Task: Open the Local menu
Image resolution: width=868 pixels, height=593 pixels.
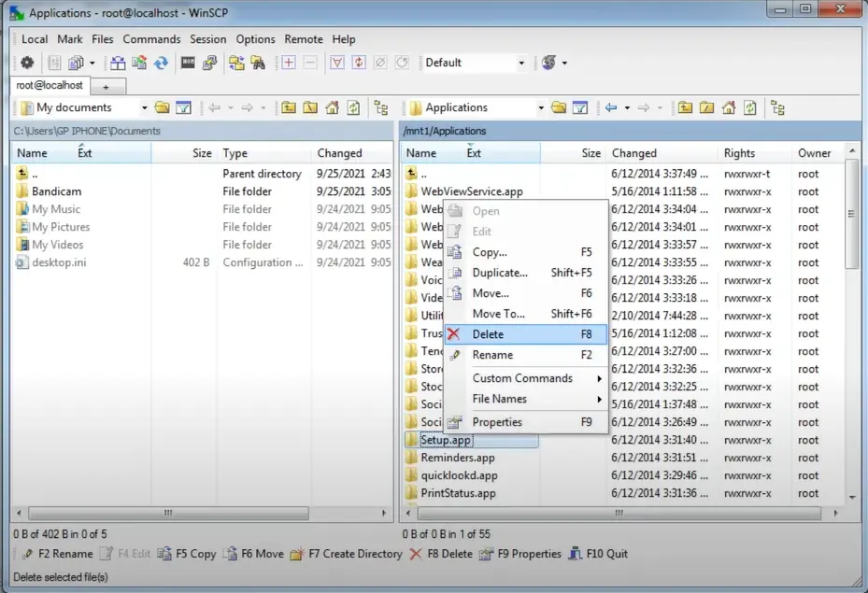Action: (x=35, y=39)
